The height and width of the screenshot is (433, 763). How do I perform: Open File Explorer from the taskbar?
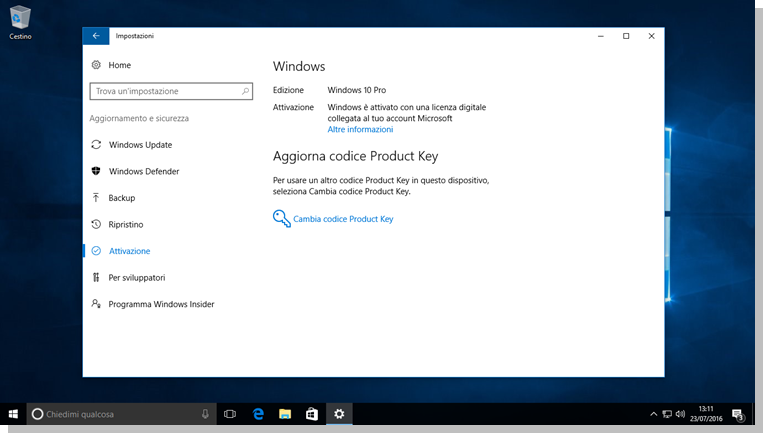pos(285,414)
